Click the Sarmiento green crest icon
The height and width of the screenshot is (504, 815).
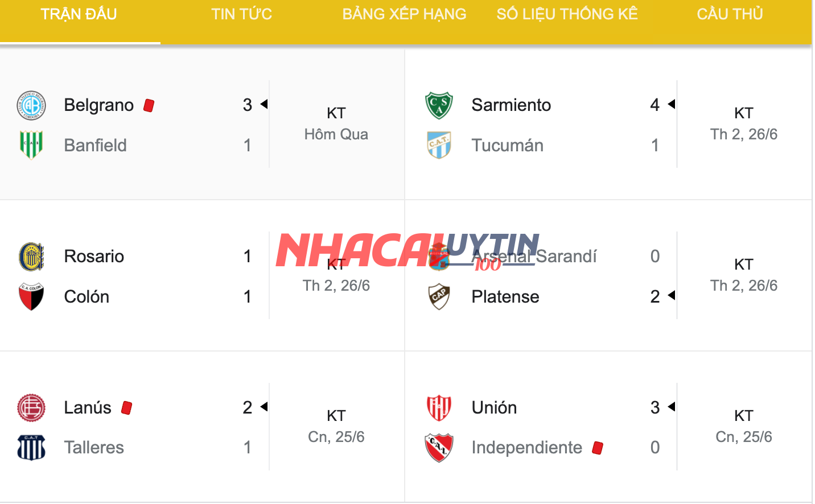438,105
